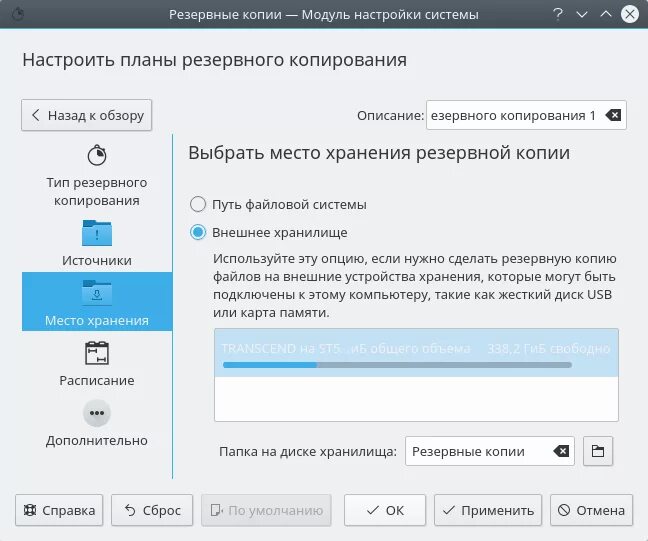
Task: Click the empty area of the drive list
Action: [416, 398]
